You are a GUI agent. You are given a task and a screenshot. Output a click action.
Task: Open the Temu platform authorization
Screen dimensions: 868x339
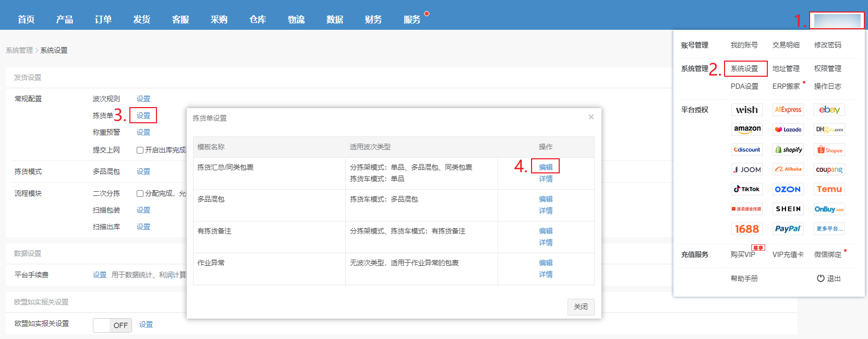tap(829, 189)
